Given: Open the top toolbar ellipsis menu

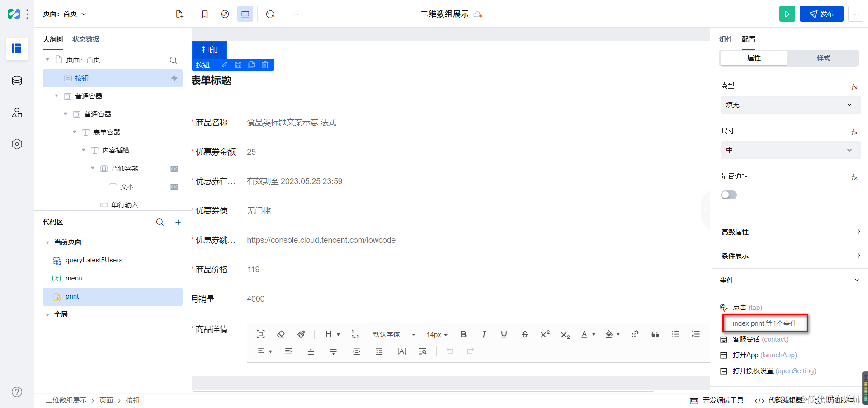Looking at the screenshot, I should point(295,14).
